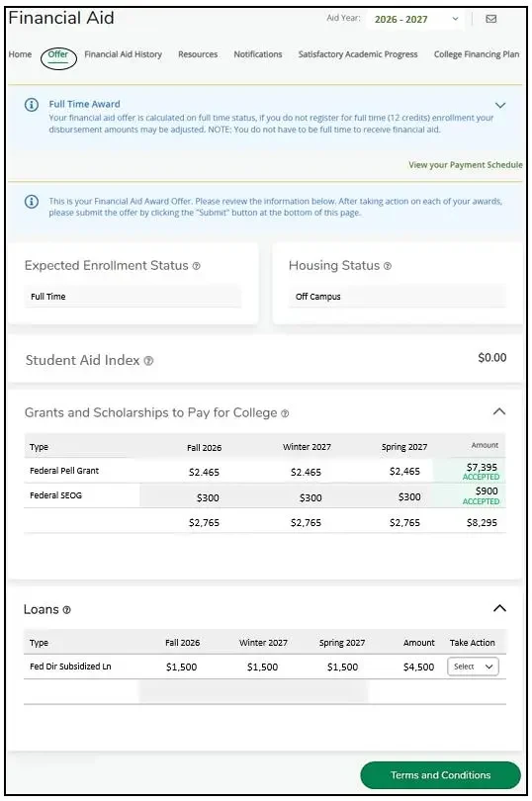The image size is (532, 801).
Task: Open the College Financing Plan tab
Action: tap(477, 54)
